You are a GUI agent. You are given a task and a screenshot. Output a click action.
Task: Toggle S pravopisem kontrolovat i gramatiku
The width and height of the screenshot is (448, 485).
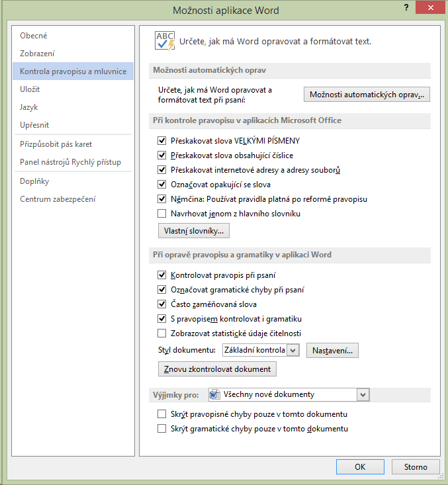162,318
